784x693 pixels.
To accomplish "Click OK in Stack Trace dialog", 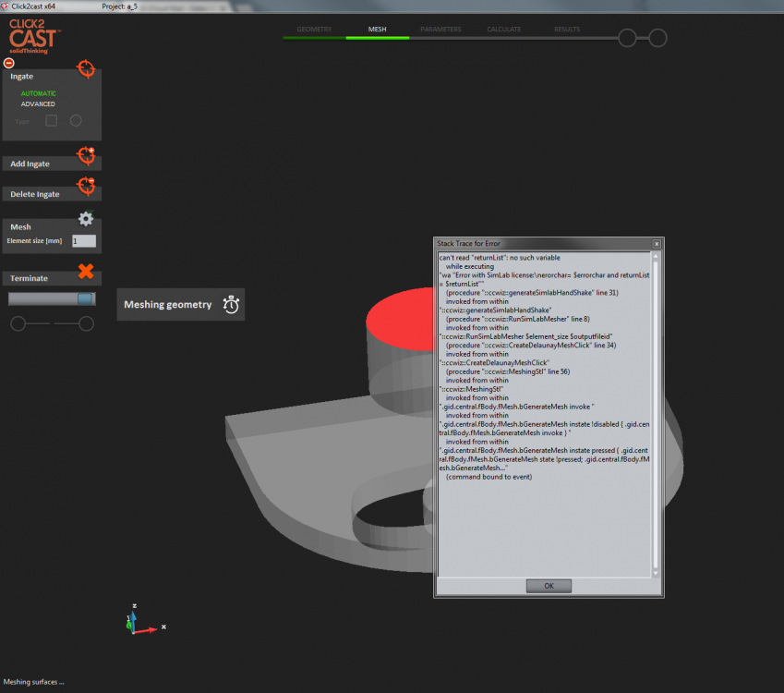I will pos(549,586).
